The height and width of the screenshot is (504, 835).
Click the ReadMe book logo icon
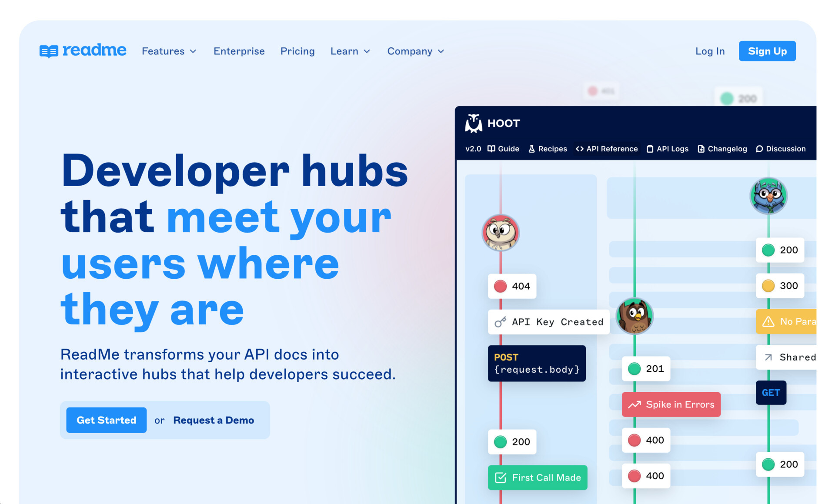[x=49, y=51]
